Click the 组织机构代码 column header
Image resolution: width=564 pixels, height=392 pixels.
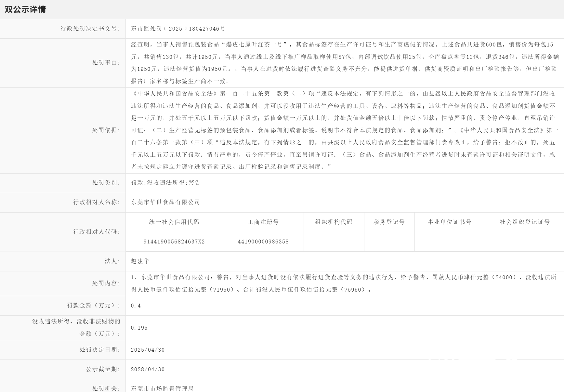tap(334, 222)
